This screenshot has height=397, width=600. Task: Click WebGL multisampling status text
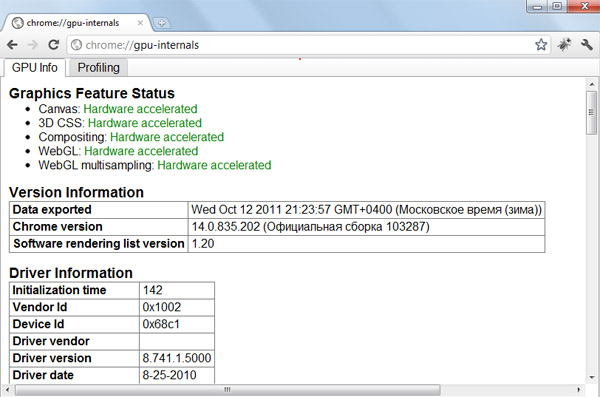pyautogui.click(x=214, y=165)
